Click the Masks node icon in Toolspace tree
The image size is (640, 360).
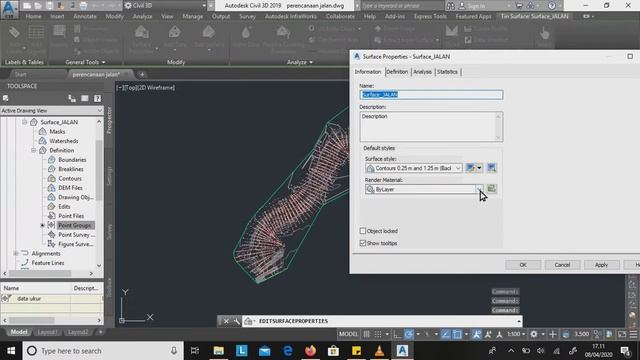[x=42, y=131]
